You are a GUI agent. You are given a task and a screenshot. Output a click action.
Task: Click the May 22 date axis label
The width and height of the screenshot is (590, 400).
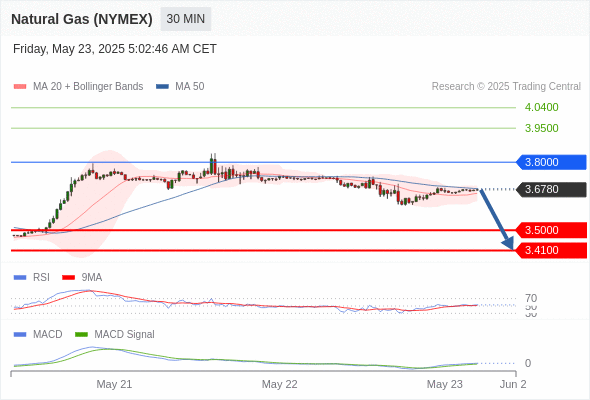[280, 384]
